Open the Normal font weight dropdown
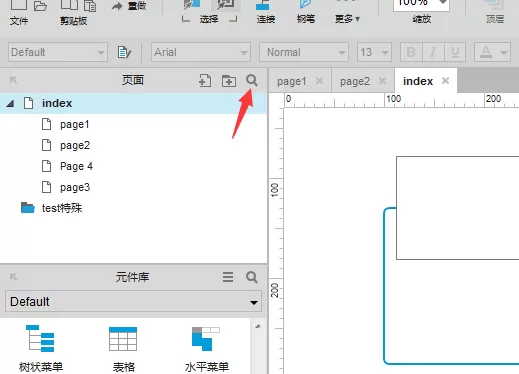519x374 pixels. pos(304,52)
